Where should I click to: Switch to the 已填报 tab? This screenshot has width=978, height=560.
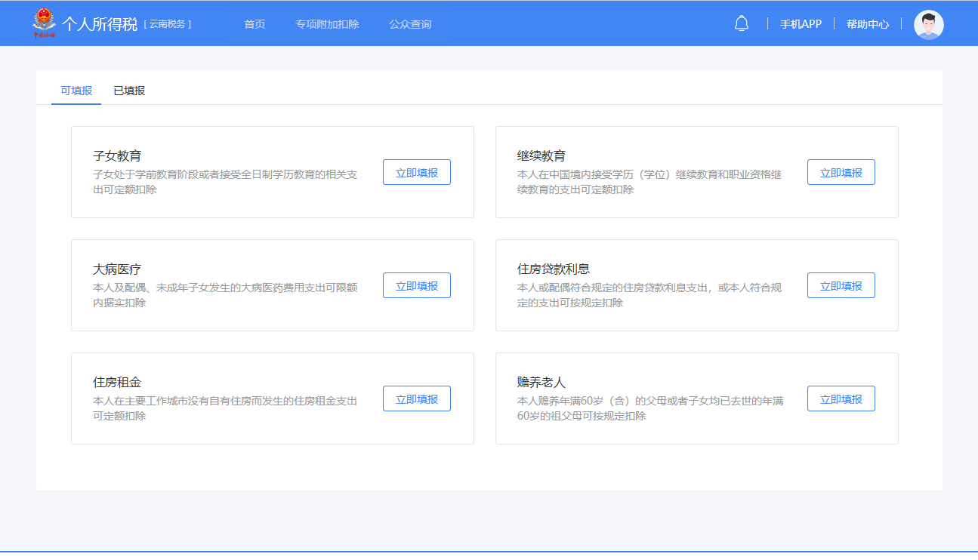pos(129,91)
